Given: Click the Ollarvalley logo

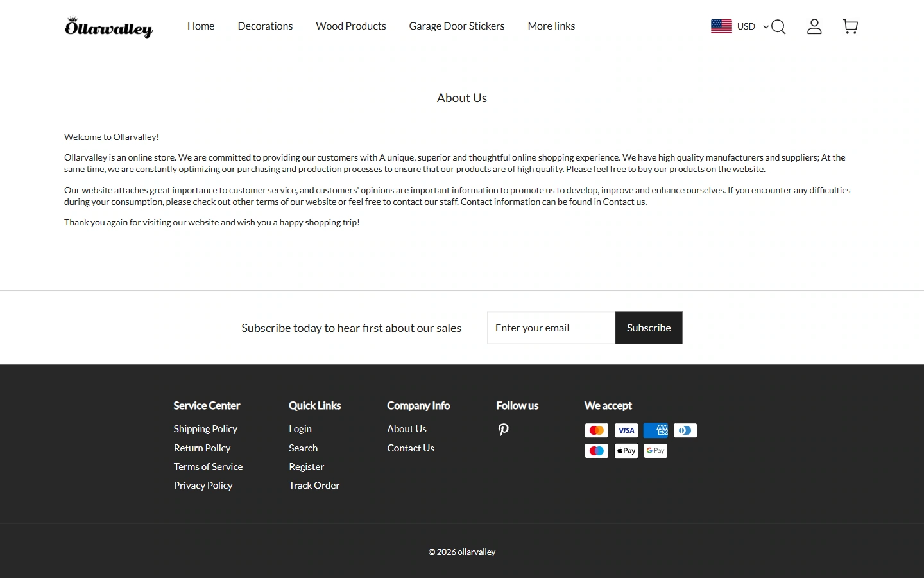Looking at the screenshot, I should pyautogui.click(x=108, y=26).
